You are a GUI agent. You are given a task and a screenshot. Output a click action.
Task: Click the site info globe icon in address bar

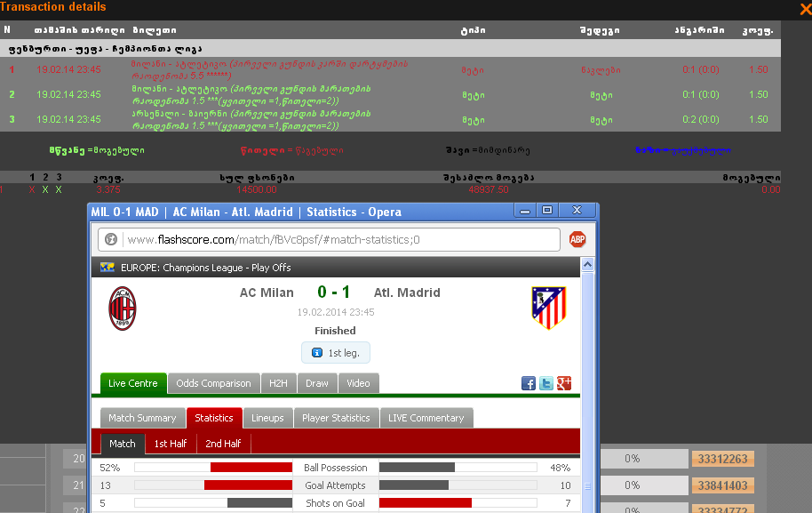111,239
